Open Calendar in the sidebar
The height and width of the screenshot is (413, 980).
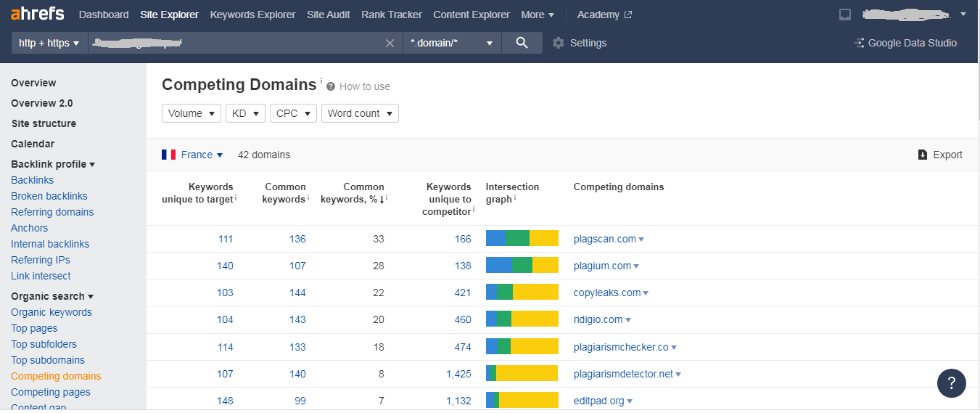[x=33, y=144]
